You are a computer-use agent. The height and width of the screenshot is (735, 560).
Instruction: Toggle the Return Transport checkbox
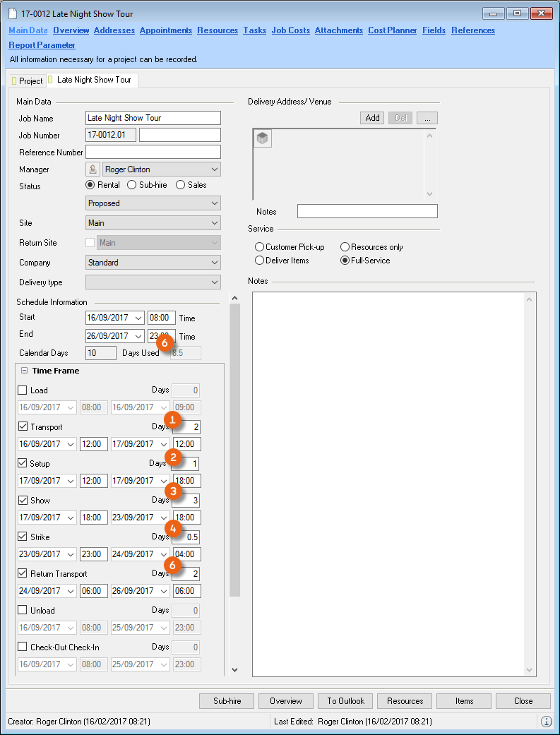[x=23, y=574]
